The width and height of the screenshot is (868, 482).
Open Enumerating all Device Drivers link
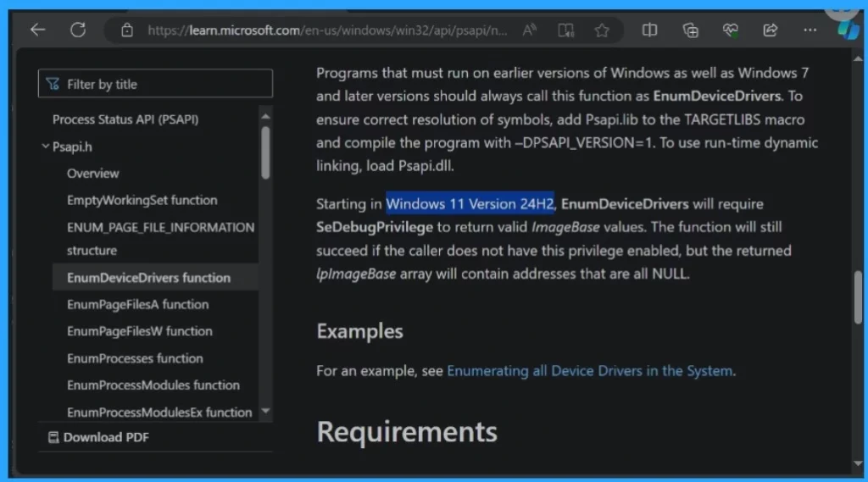click(x=590, y=370)
